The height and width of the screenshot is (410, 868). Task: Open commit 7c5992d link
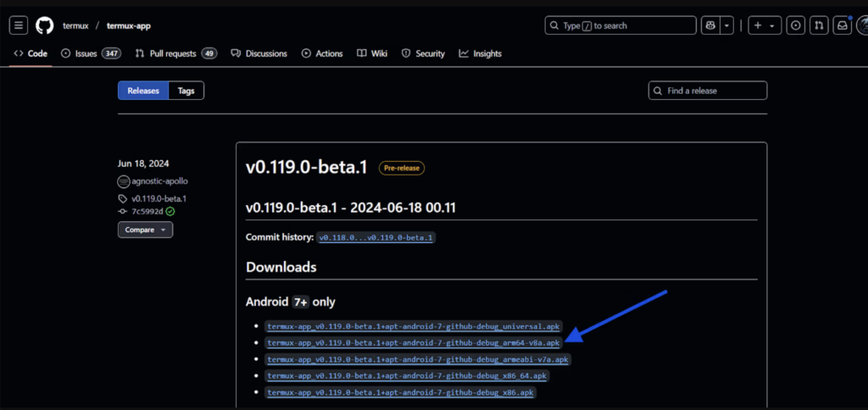pyautogui.click(x=147, y=211)
